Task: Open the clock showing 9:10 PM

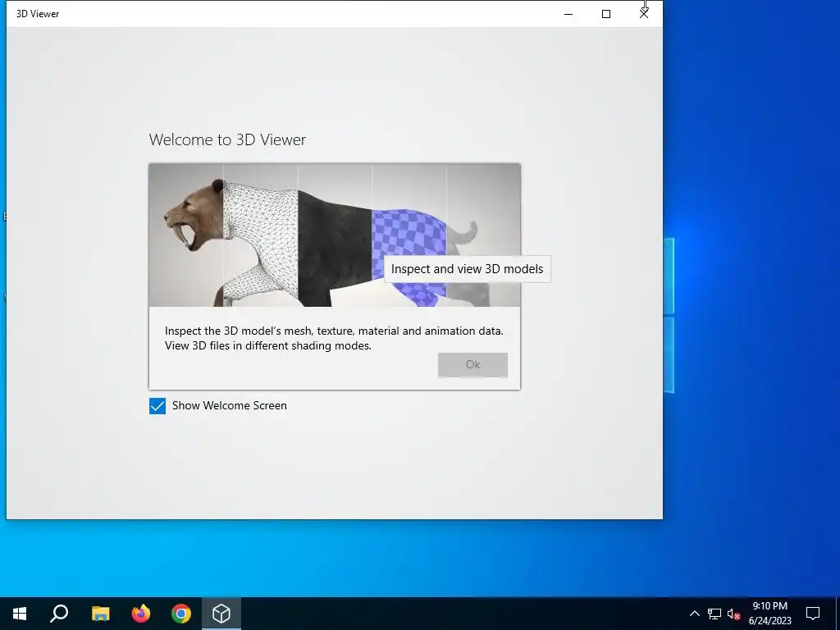Action: [769, 614]
